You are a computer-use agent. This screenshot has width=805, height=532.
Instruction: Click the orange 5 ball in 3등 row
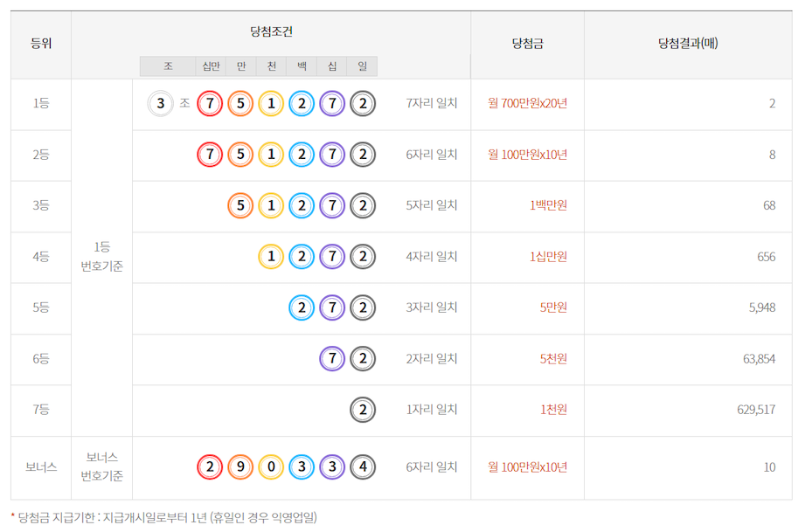click(x=240, y=206)
